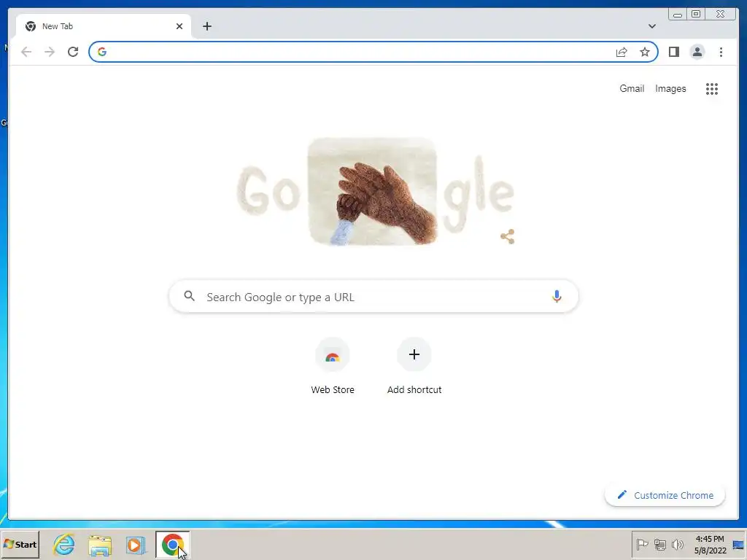Share the Google doodle
This screenshot has width=747, height=560.
tap(508, 237)
